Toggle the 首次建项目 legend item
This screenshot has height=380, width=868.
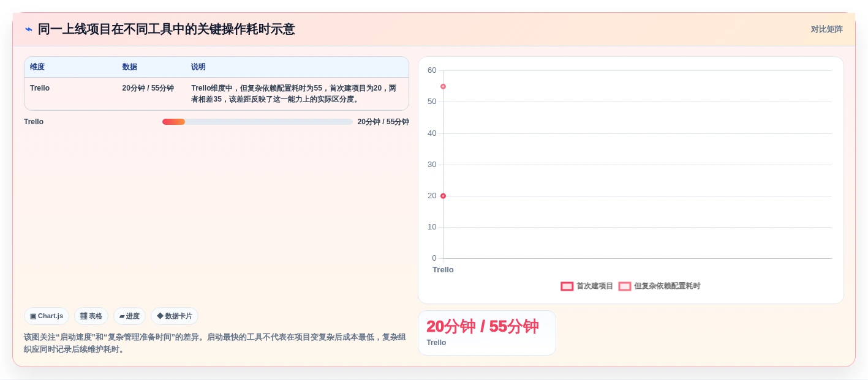(x=587, y=286)
